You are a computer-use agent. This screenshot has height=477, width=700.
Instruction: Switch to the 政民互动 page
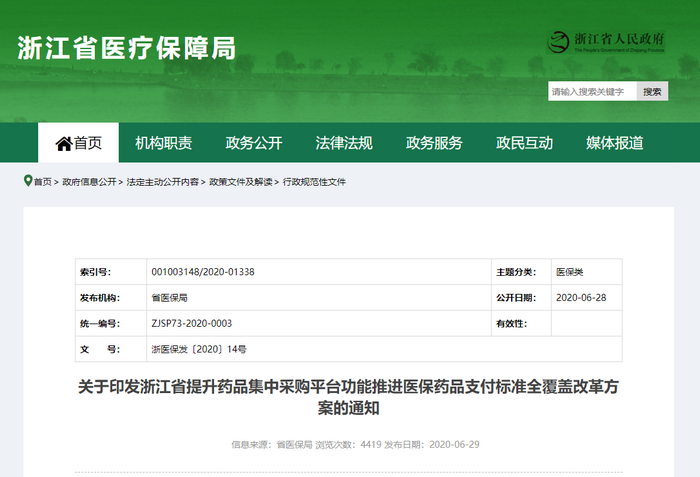point(524,143)
